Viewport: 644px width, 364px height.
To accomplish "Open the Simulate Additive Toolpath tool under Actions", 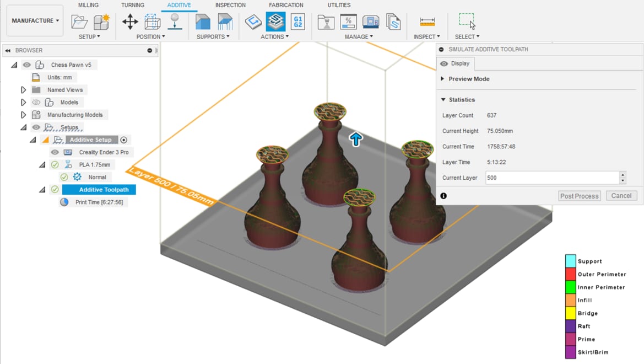I will (275, 22).
